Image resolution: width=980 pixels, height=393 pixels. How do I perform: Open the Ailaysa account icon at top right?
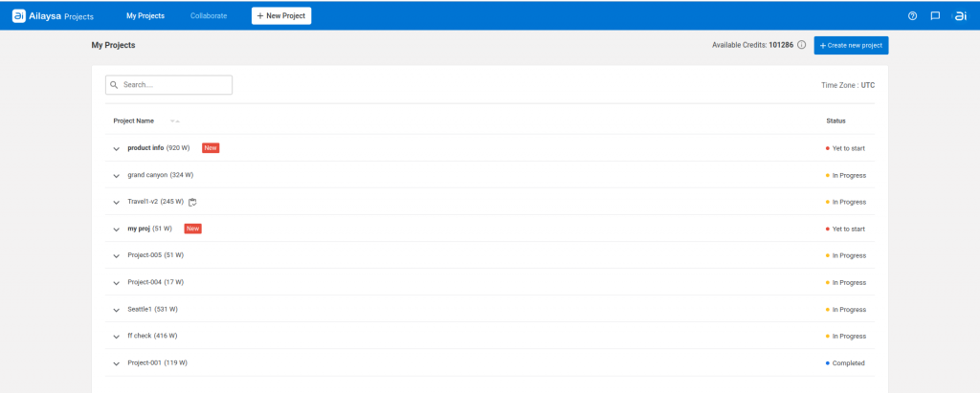point(960,16)
